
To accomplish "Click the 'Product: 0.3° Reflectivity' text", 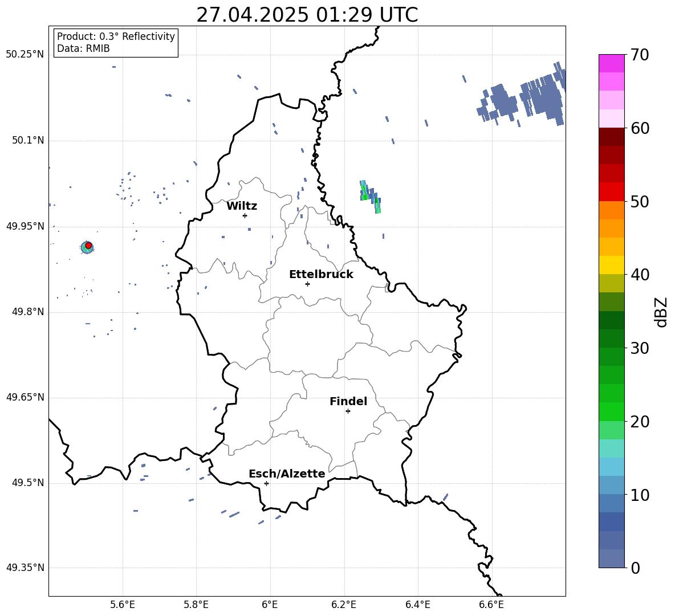I will coord(116,36).
